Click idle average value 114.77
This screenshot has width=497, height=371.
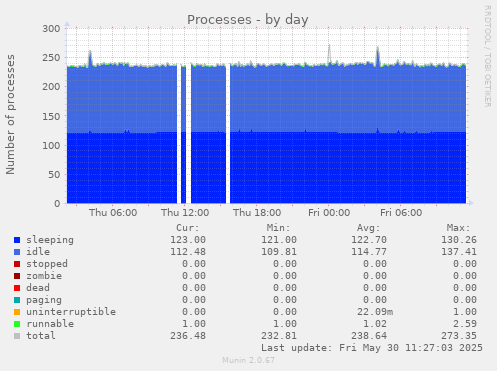(x=369, y=252)
